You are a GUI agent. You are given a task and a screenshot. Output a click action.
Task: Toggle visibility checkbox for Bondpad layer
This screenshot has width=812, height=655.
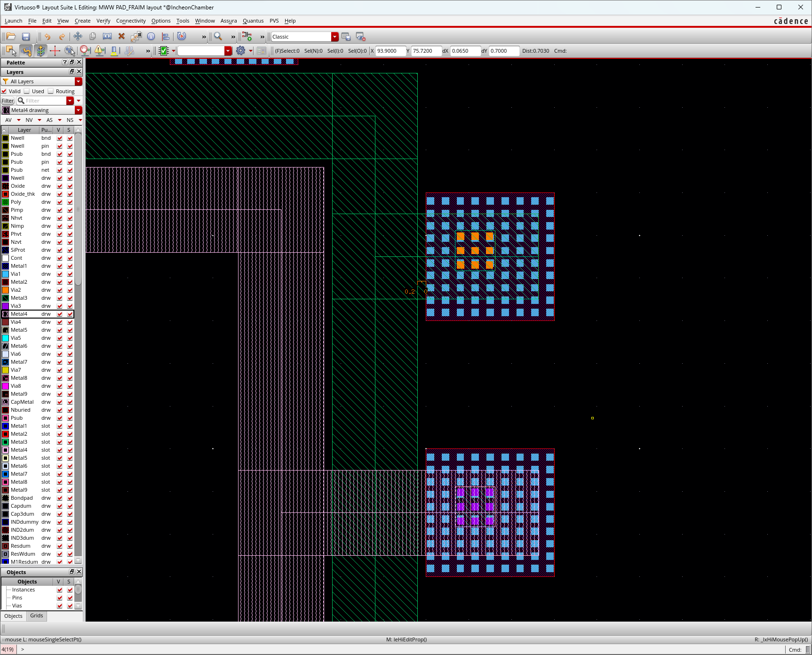click(60, 498)
